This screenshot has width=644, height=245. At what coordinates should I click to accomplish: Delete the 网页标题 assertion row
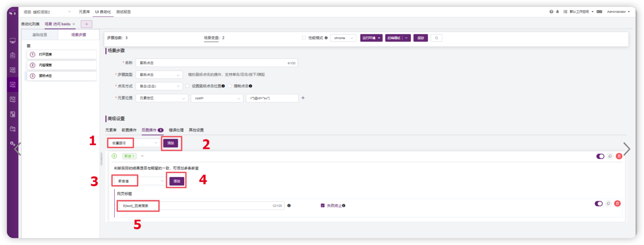pyautogui.click(x=617, y=204)
